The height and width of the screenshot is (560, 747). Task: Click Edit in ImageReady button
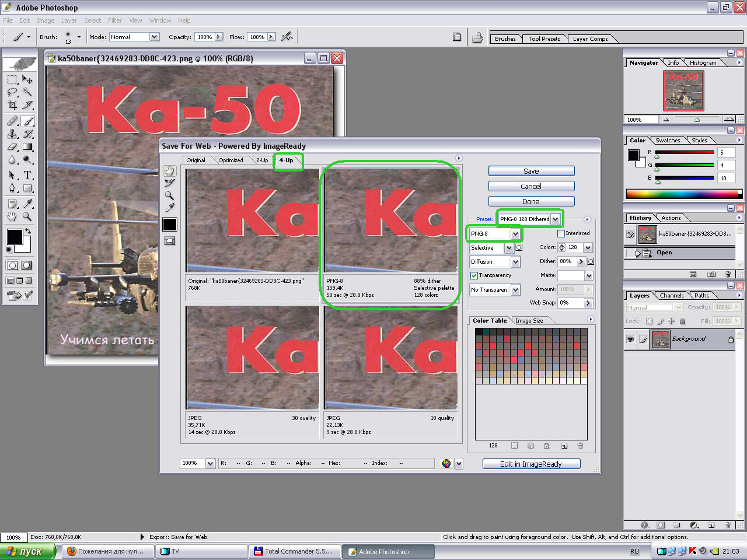coord(531,464)
